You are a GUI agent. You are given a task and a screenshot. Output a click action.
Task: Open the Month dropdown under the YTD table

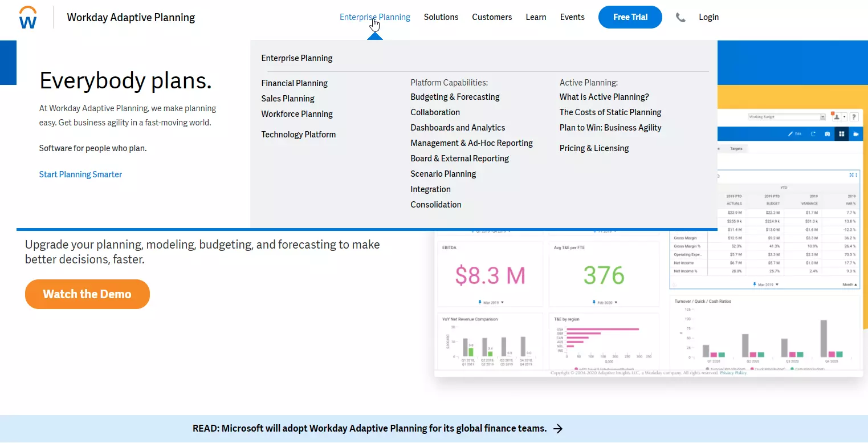[849, 284]
